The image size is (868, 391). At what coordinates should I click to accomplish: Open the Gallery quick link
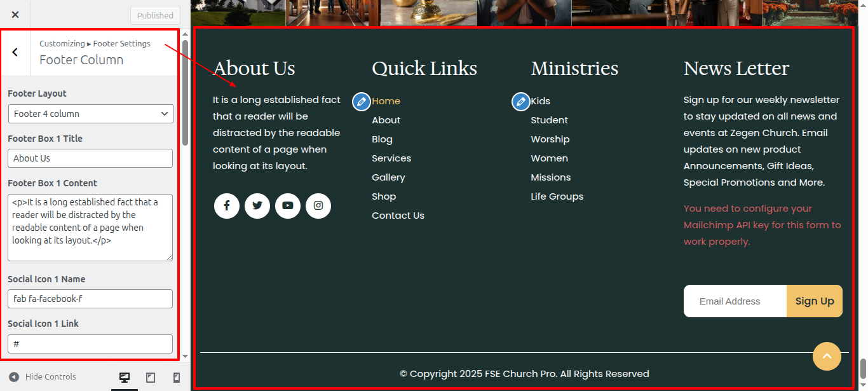coord(388,177)
